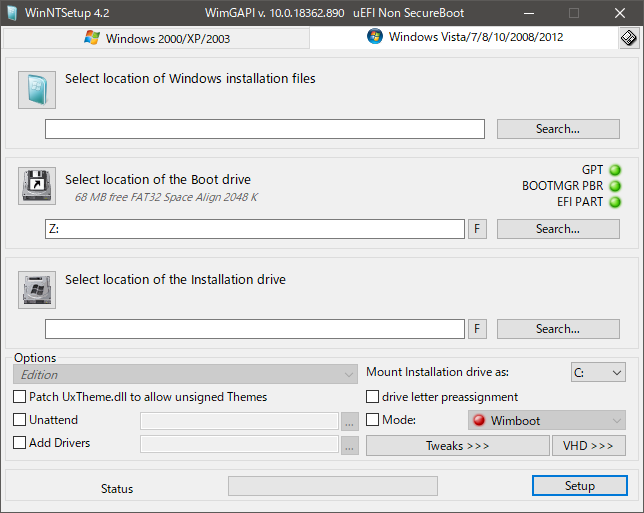Click the GPT green status indicator
The width and height of the screenshot is (644, 513).
pos(615,170)
